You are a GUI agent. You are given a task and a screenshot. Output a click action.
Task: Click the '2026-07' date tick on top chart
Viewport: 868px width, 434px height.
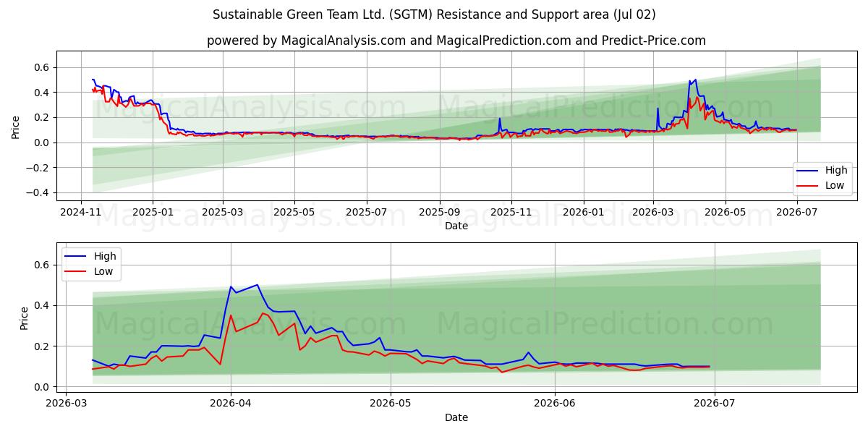tap(796, 212)
